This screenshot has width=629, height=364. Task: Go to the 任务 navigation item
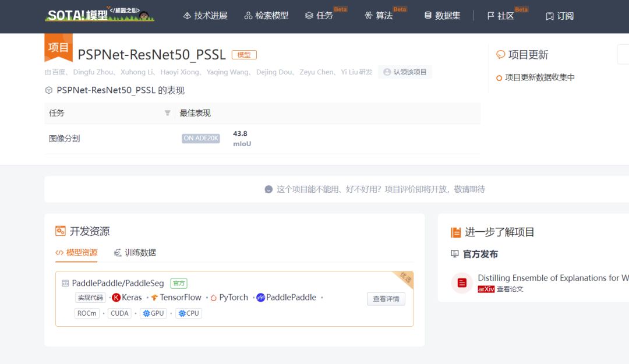coord(319,16)
